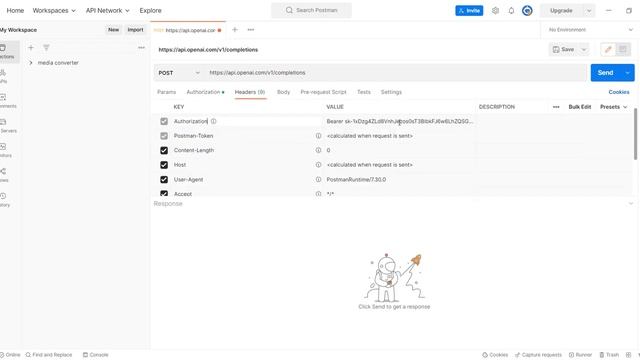Click info icon next to Authorization key
Image resolution: width=640 pixels, height=360 pixels.
coord(213,121)
